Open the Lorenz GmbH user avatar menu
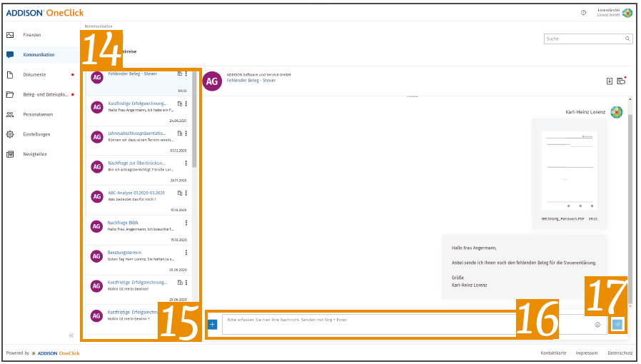 tap(627, 13)
